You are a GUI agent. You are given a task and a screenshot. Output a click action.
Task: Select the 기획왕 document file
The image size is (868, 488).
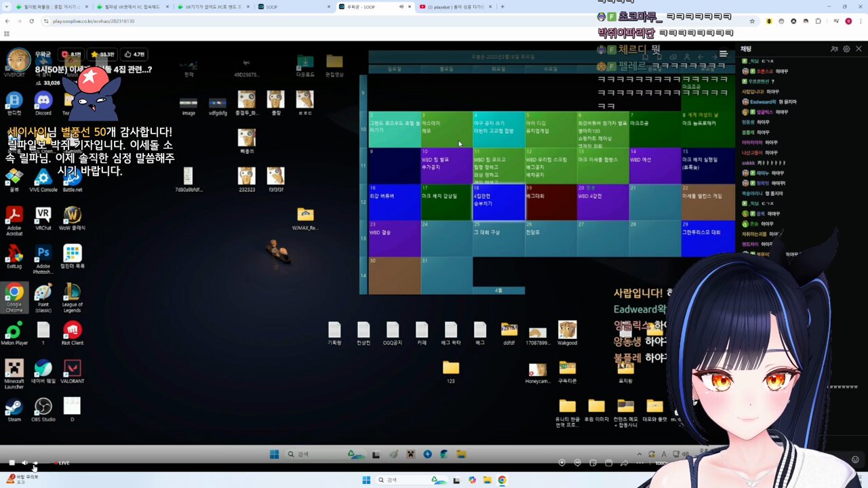[334, 333]
